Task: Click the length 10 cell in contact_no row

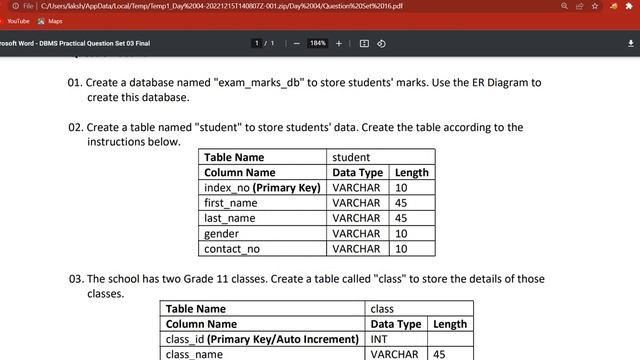Action: 412,249
